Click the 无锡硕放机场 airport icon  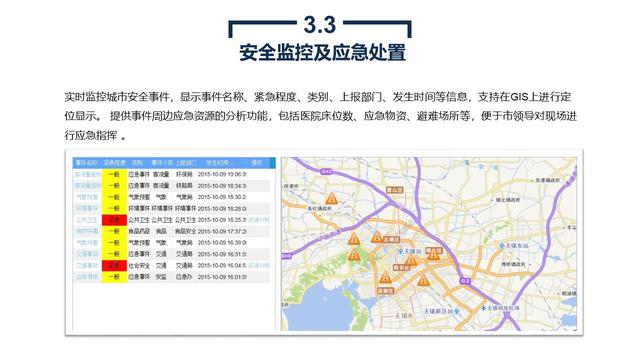tap(484, 308)
